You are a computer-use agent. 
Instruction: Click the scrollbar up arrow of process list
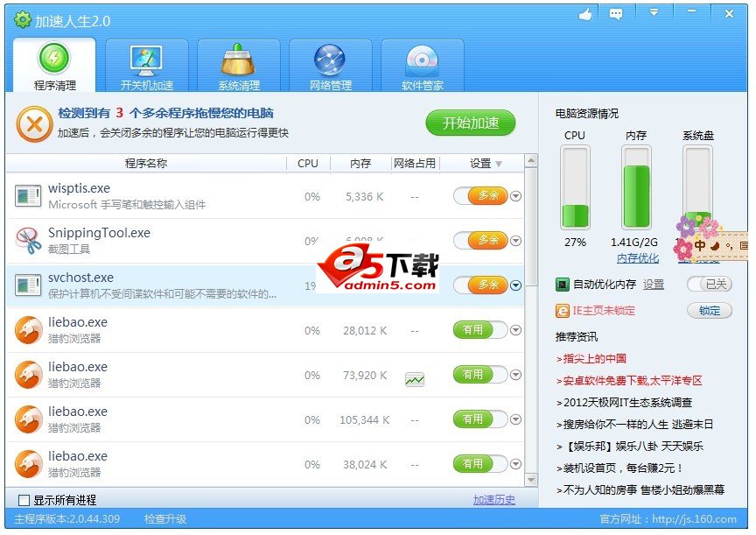(531, 160)
